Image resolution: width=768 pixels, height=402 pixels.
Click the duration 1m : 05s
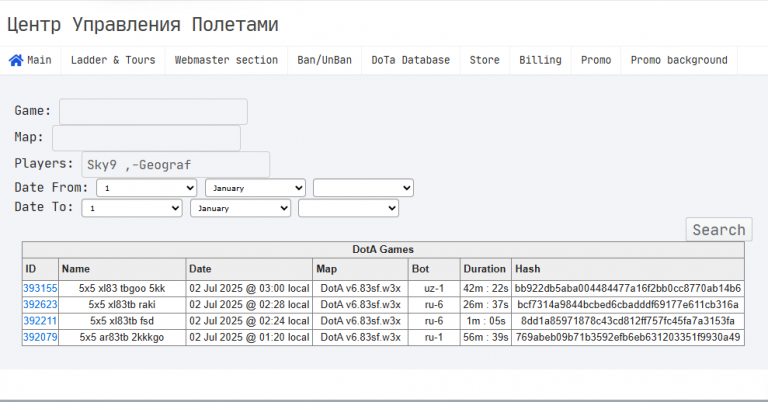point(486,321)
